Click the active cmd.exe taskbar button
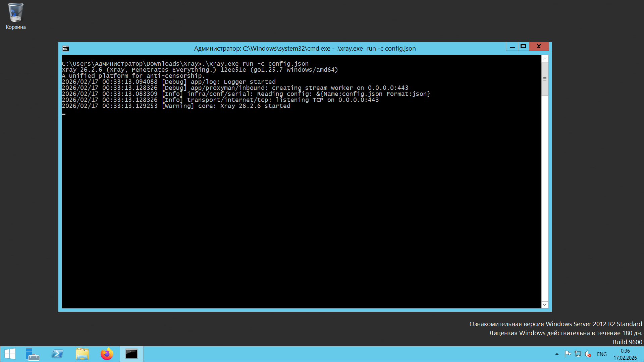644x362 pixels. [131, 354]
